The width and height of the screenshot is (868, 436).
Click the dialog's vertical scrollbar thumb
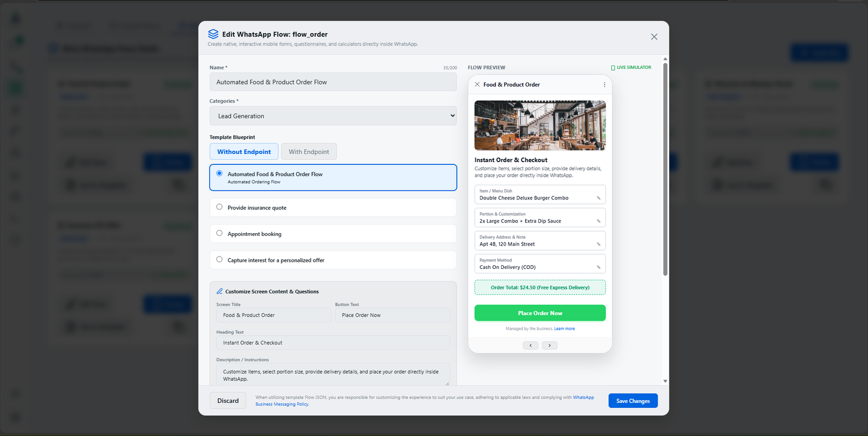pos(665,169)
